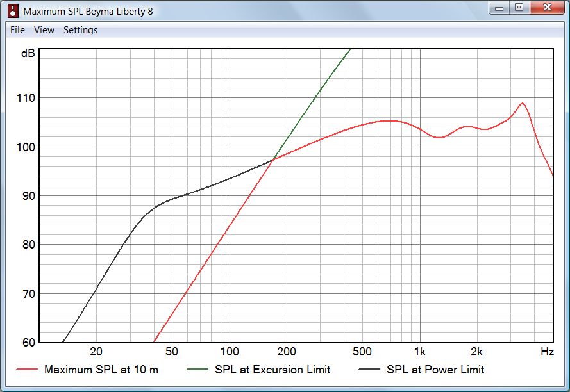Click the 80 dB axis value

(x=28, y=245)
